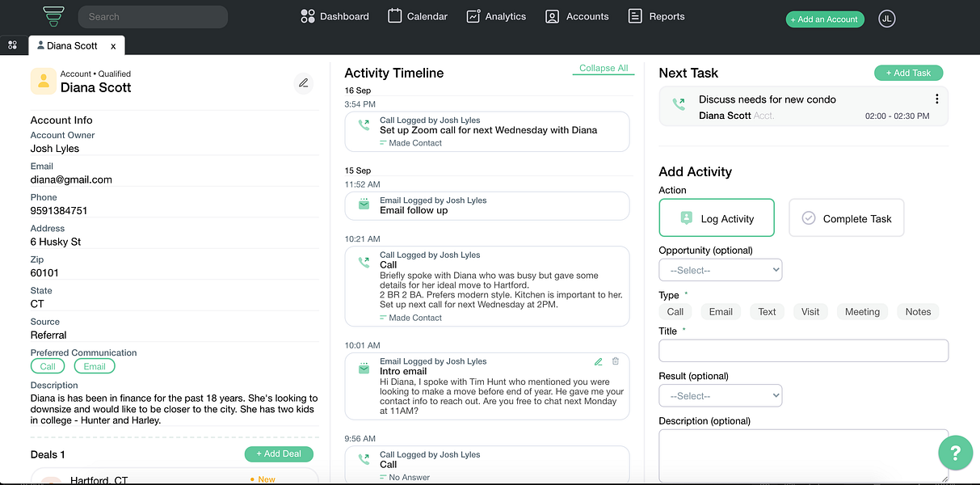Open the Analytics page
This screenshot has height=485, width=980.
coord(496,15)
